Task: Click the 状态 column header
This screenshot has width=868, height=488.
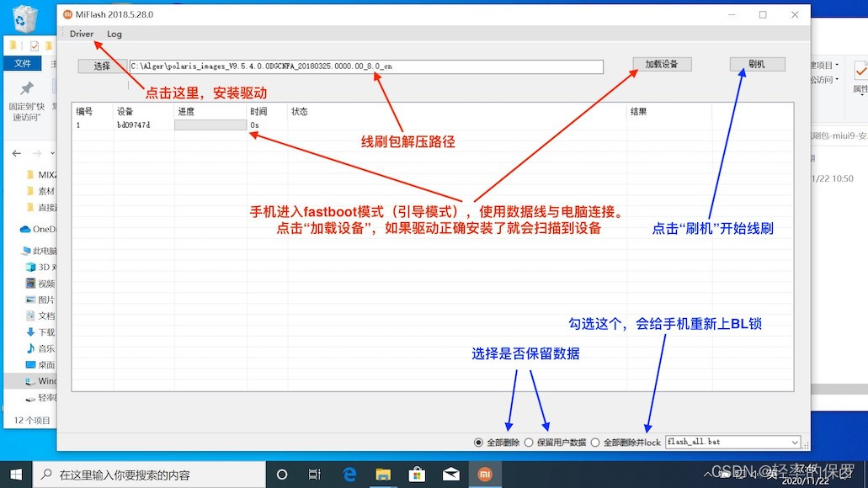Action: [300, 112]
